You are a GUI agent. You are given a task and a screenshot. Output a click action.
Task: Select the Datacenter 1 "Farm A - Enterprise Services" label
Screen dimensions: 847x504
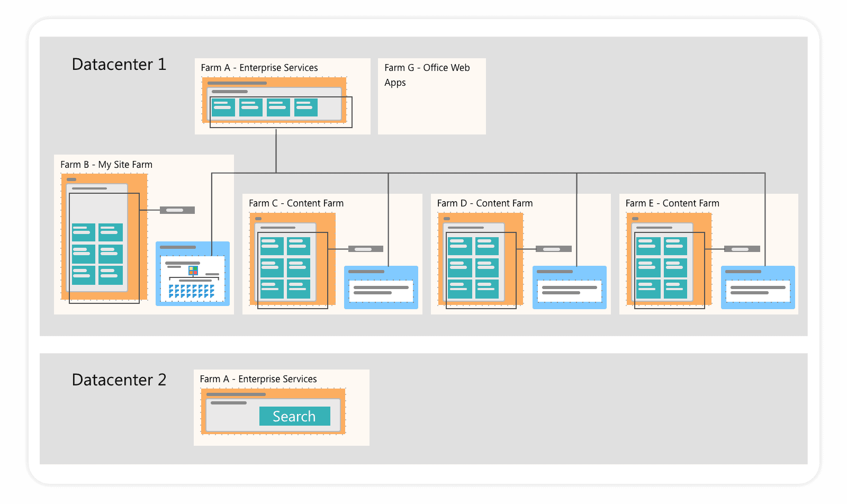coord(259,68)
